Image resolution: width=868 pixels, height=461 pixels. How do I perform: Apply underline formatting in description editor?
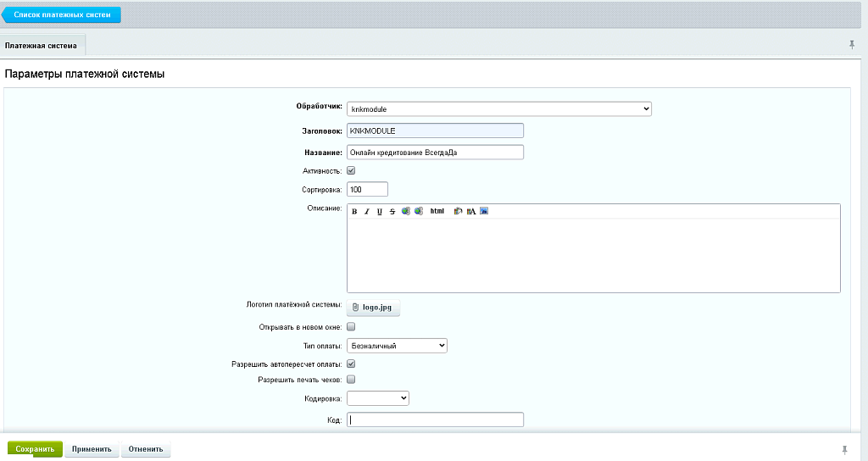[x=380, y=211]
